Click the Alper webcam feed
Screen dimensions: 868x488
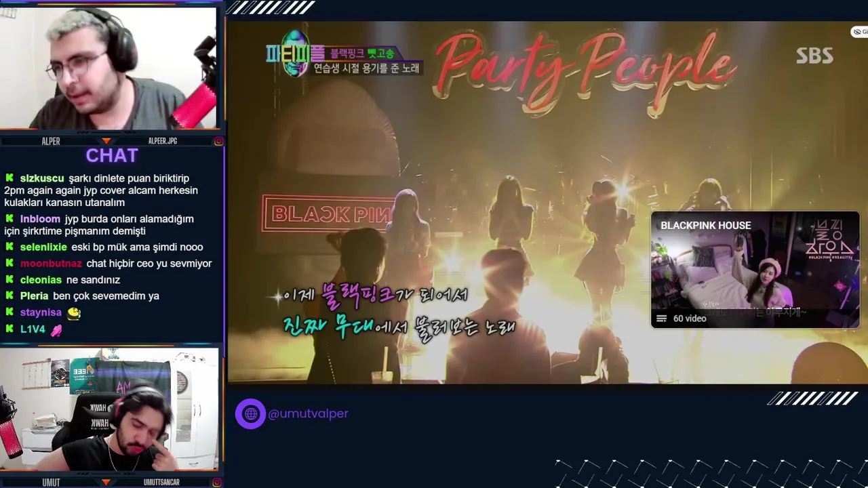(x=108, y=68)
